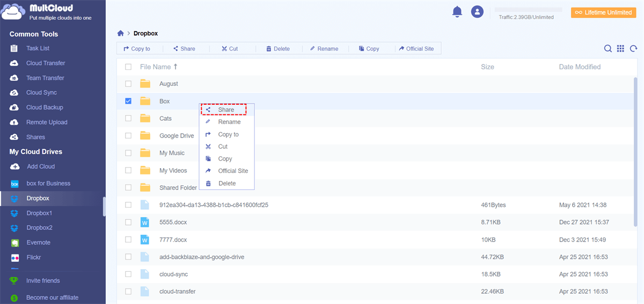
Task: Click the traffic usage progress bar
Action: 528,10
